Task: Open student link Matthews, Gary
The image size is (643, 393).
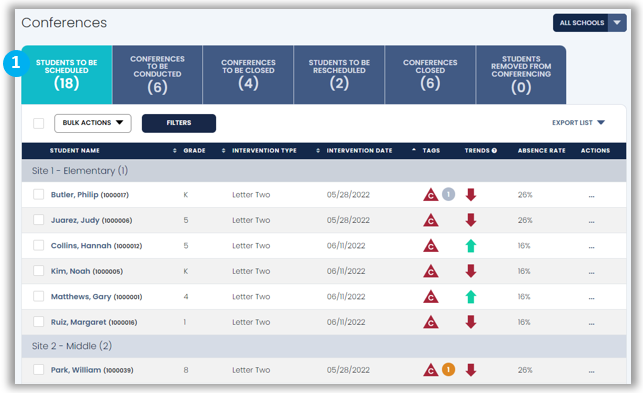Action: coord(96,296)
